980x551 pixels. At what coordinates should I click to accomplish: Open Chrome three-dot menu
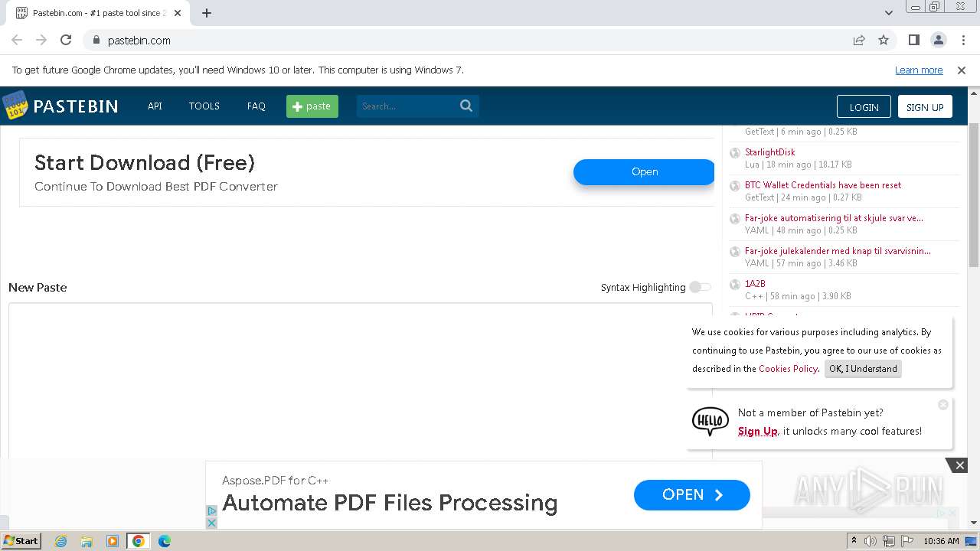pyautogui.click(x=962, y=41)
